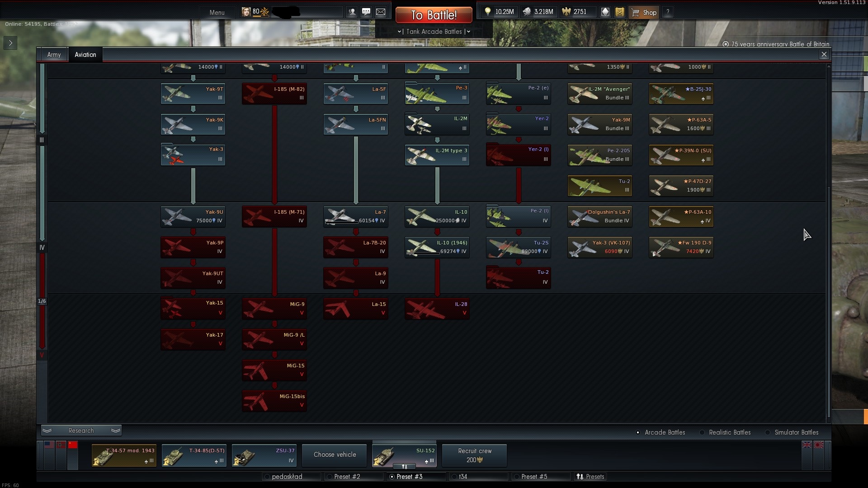Expand the left side panel arrow
Viewport: 868px width, 488px height.
10,43
